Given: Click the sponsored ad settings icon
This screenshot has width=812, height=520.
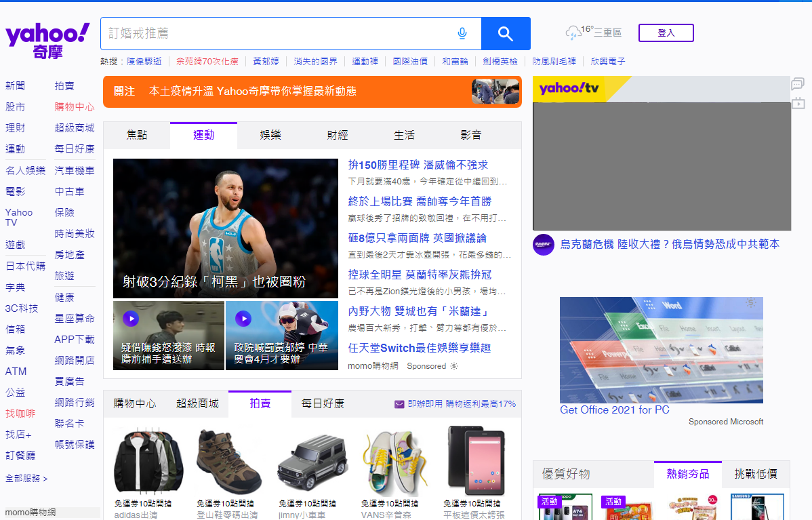Looking at the screenshot, I should [x=454, y=366].
